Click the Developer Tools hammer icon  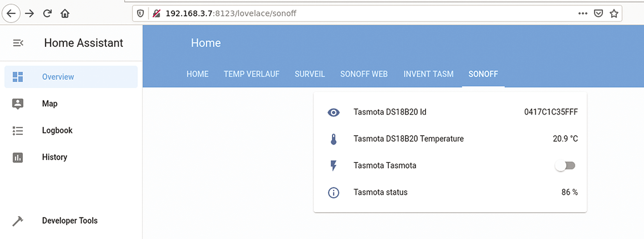coord(18,221)
